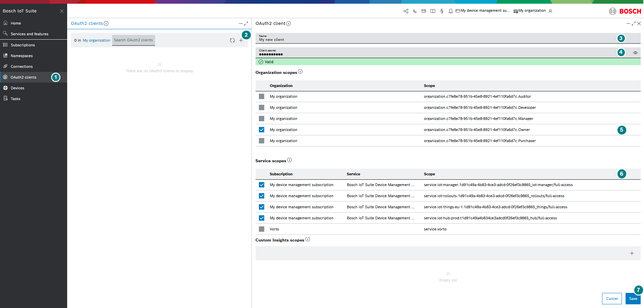Click the Devices globe icon

[x=5, y=88]
